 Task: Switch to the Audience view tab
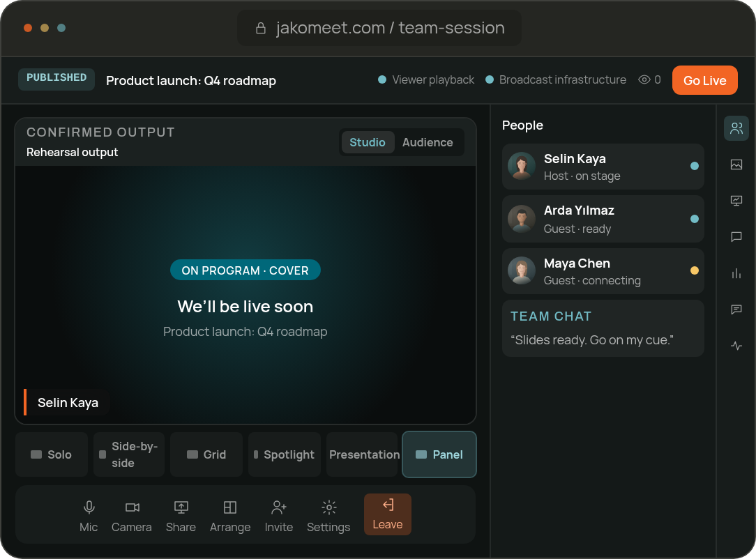[x=428, y=142]
